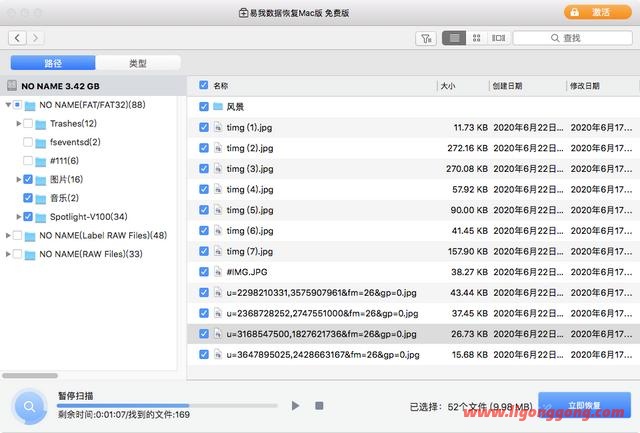Expand the Spotlight-V100(34) folder
Image resolution: width=640 pixels, height=433 pixels.
point(18,217)
